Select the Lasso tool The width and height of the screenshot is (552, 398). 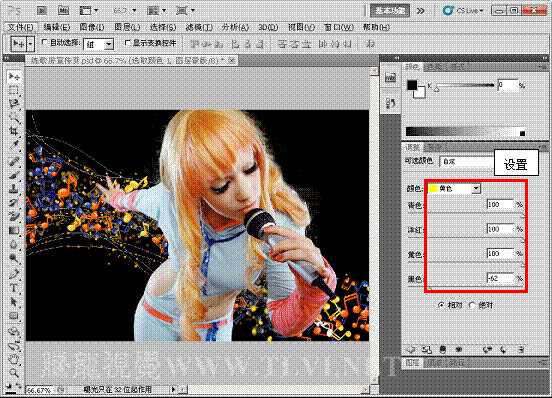pos(14,103)
